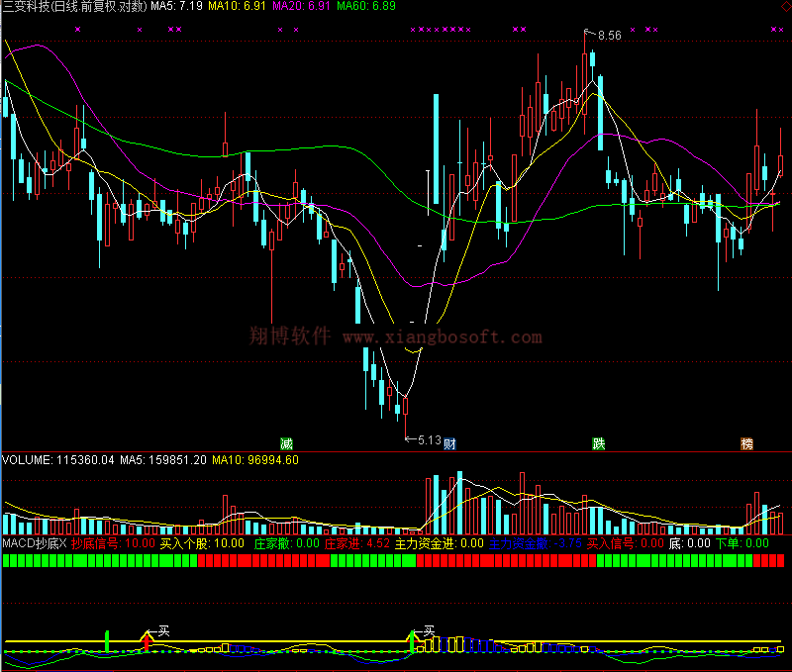
Task: Click the orange 榜 marker icon
Action: point(746,442)
